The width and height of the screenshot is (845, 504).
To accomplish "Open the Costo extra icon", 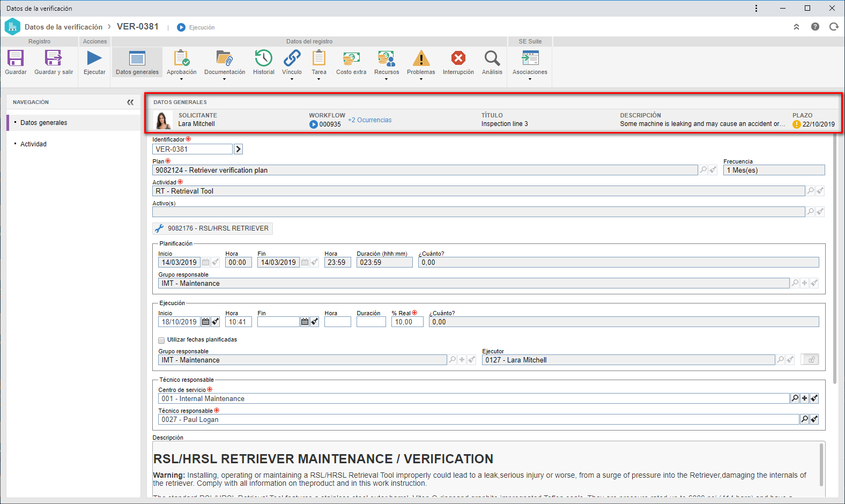I will click(351, 58).
